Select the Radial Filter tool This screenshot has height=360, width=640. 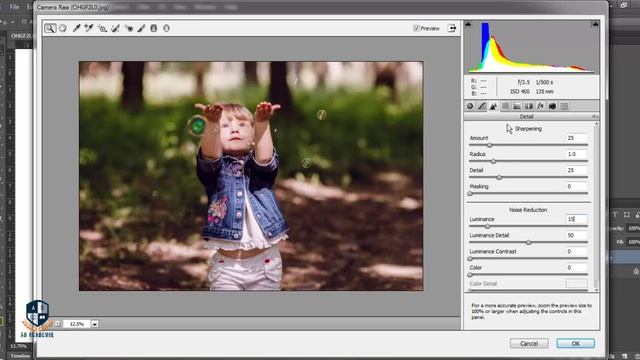pos(166,28)
